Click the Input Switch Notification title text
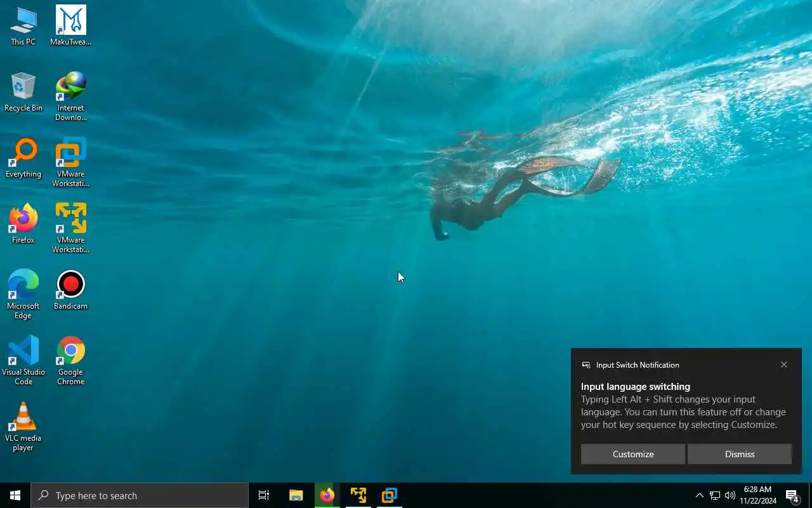Image resolution: width=812 pixels, height=508 pixels. [x=638, y=364]
